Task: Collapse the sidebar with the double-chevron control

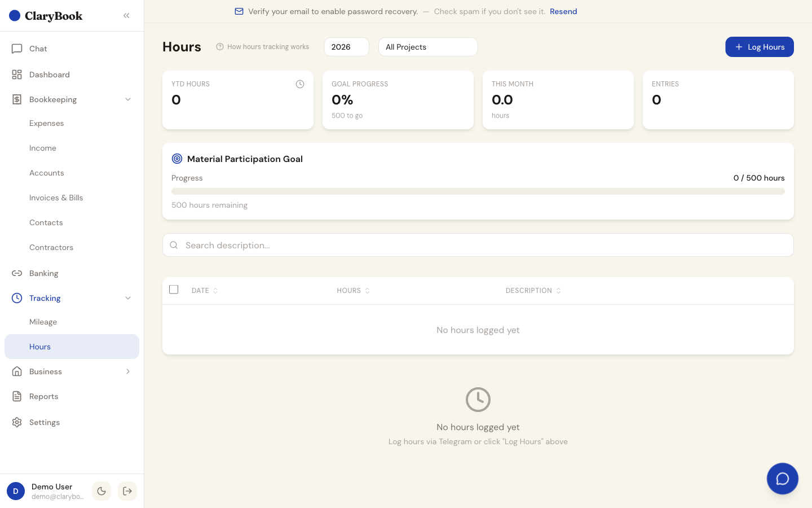Action: coord(126,15)
